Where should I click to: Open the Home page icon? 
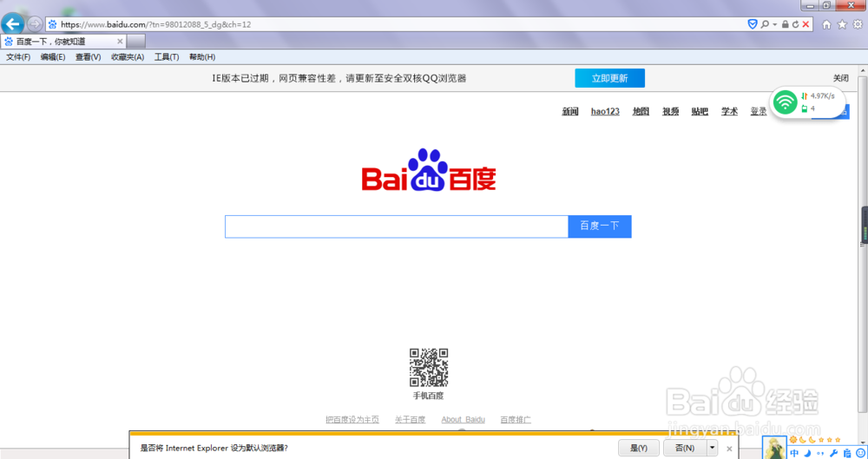[x=826, y=24]
